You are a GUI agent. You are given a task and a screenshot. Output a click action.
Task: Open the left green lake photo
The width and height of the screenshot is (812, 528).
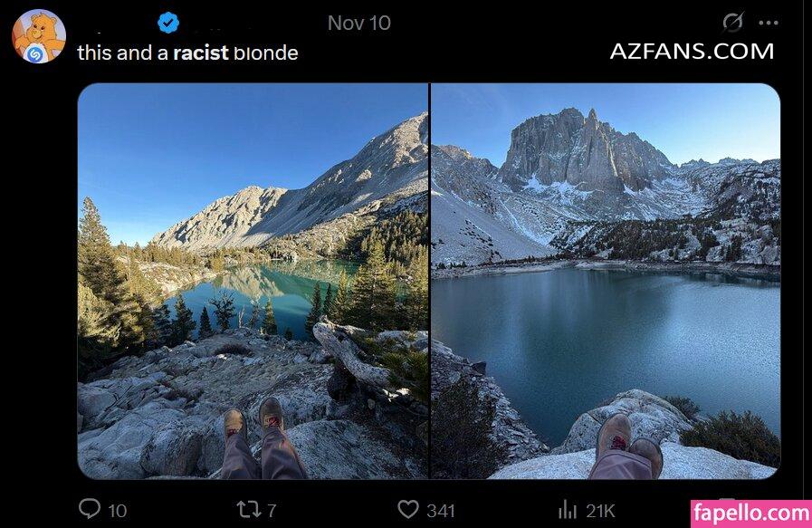(253, 281)
